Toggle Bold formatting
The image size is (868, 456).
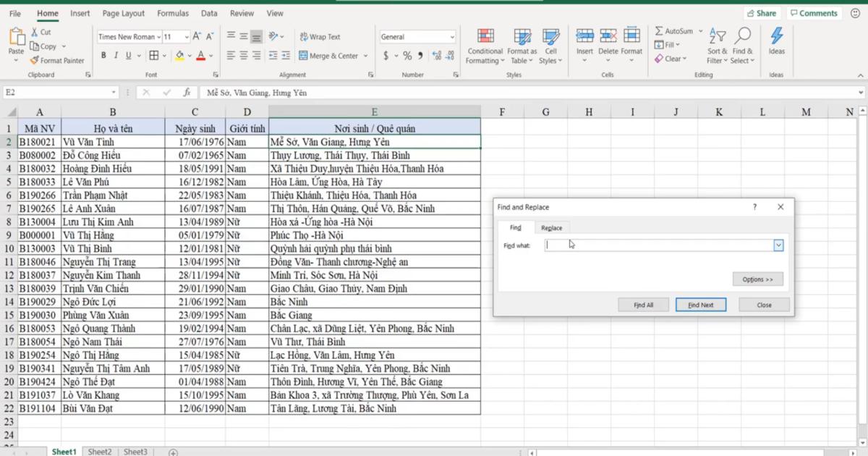[x=103, y=56]
